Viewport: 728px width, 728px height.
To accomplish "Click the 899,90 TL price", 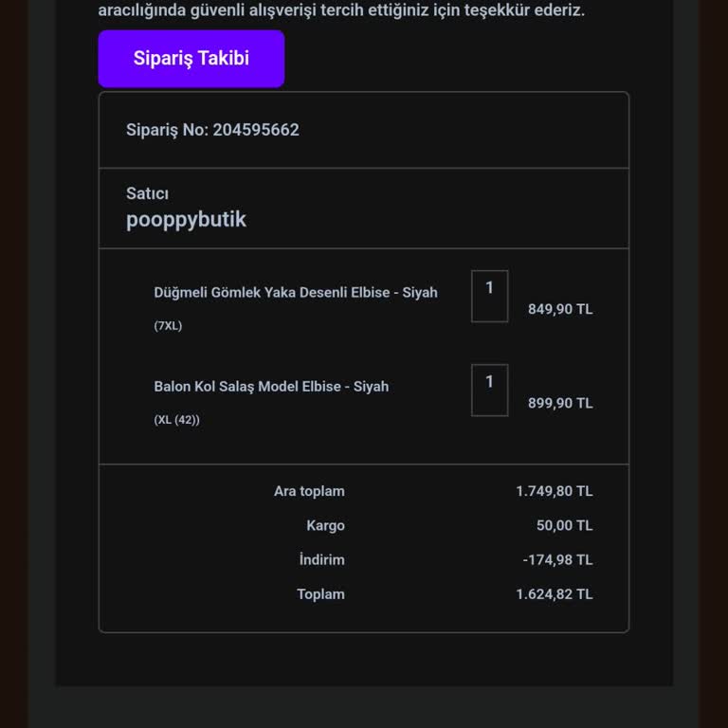I will point(559,403).
